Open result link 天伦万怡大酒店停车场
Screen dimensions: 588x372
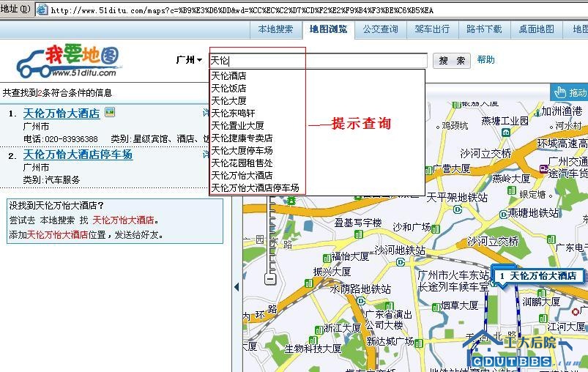[78, 154]
